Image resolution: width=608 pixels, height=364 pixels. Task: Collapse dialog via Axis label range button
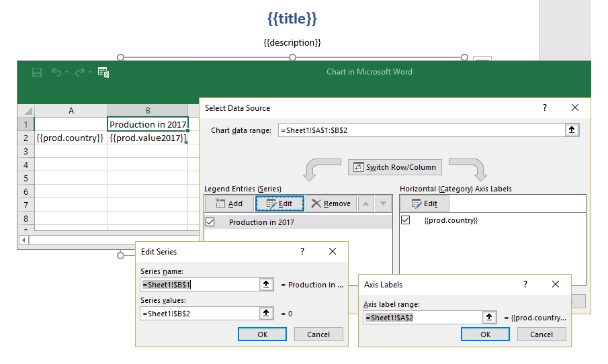[489, 318]
